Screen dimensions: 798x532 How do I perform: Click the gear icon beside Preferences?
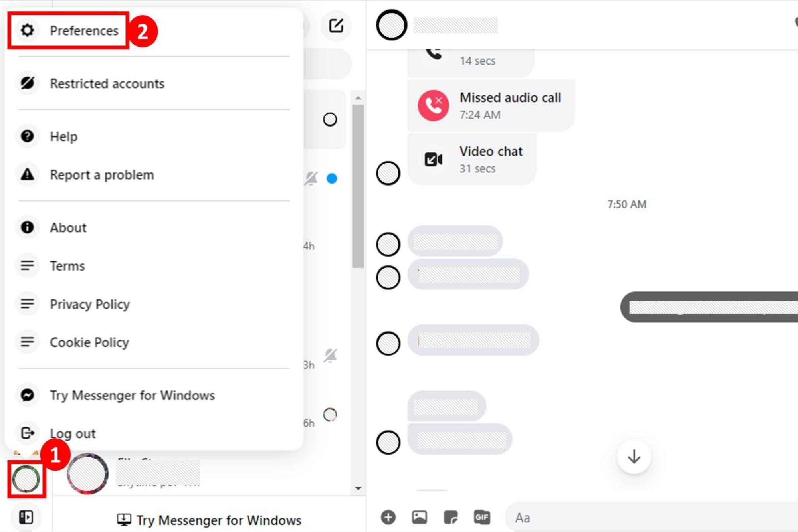(x=27, y=30)
